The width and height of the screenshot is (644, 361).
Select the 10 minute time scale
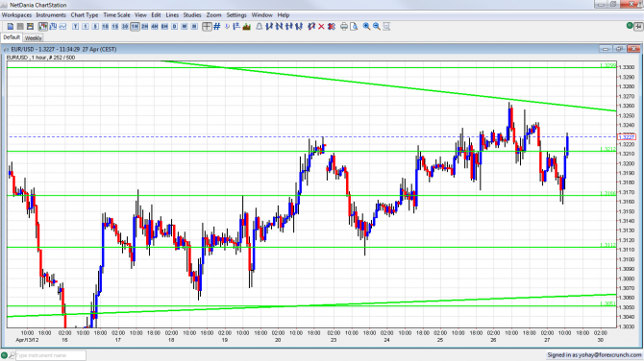[x=105, y=27]
